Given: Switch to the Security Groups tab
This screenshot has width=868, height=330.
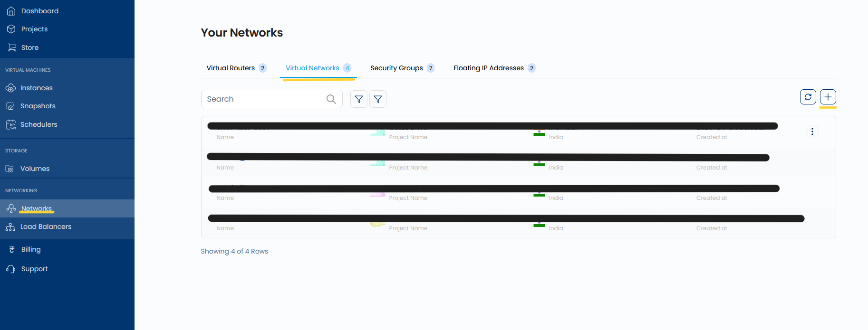Looking at the screenshot, I should coord(402,68).
